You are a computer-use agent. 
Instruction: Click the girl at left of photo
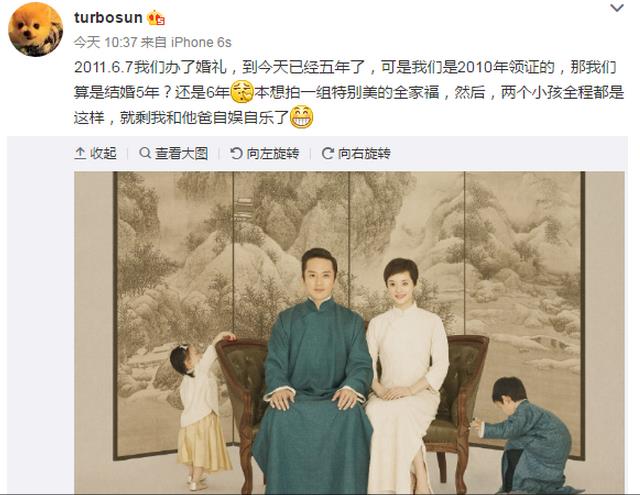click(x=200, y=410)
